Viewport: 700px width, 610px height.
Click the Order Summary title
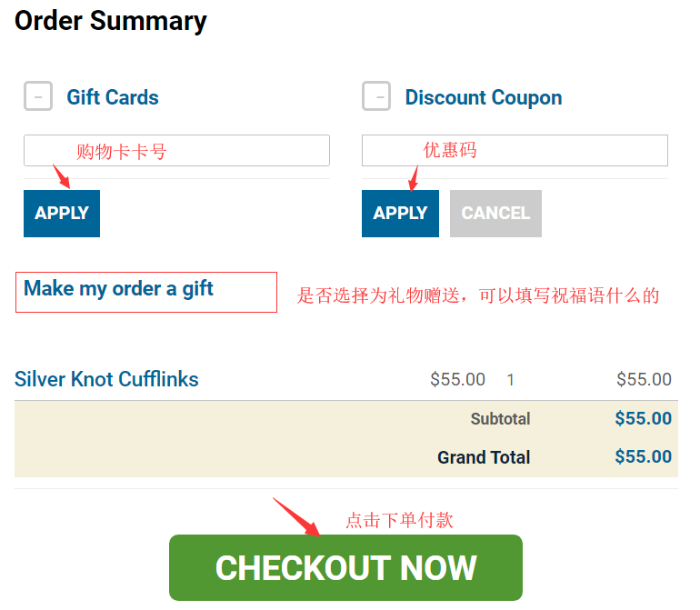(x=111, y=21)
